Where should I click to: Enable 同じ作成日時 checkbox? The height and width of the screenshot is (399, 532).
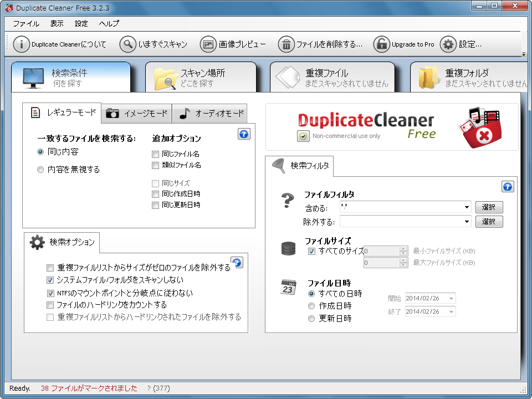[x=155, y=194]
